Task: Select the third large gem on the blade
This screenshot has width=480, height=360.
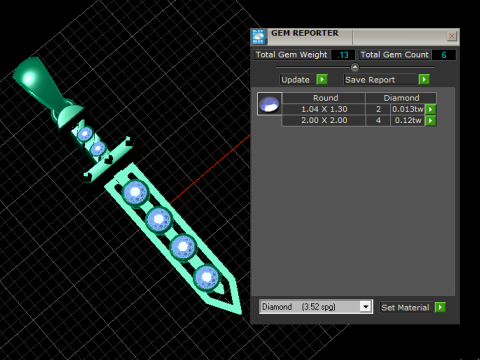Action: tap(183, 247)
